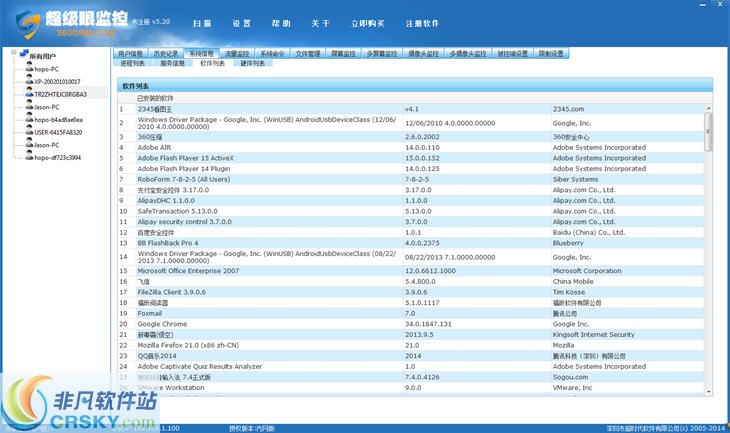Click the software list scrollbar up arrow
Viewport: 730px width, 433px height.
point(708,108)
